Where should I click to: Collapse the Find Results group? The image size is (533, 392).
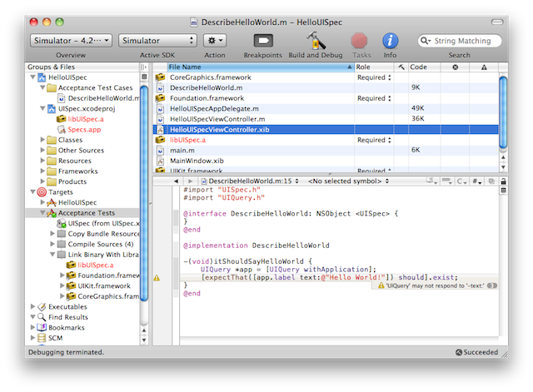(x=32, y=317)
